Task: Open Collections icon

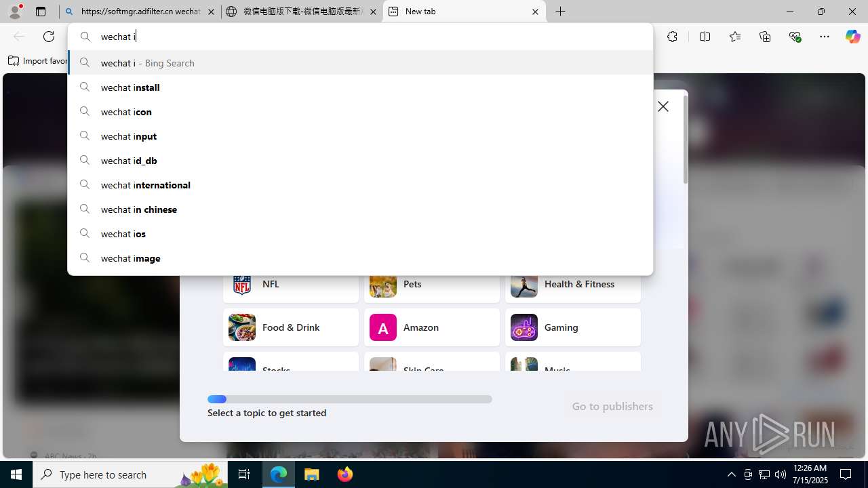Action: [x=765, y=37]
